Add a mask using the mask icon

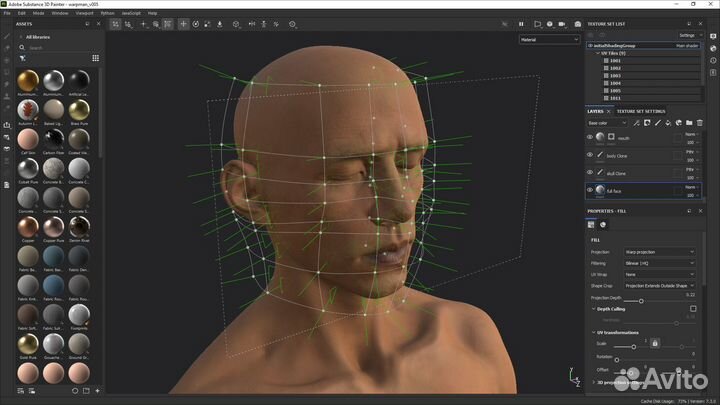tap(647, 123)
